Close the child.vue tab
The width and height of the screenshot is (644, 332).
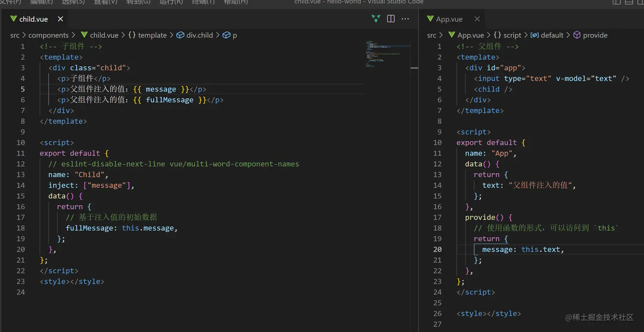(x=60, y=19)
